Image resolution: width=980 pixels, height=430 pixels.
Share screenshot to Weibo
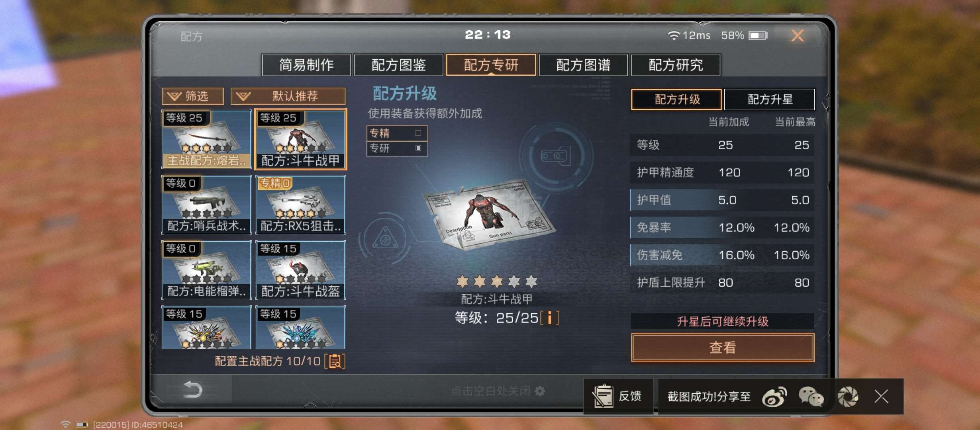pyautogui.click(x=774, y=397)
